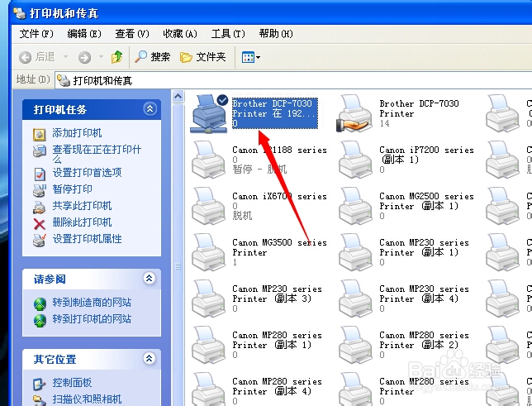Click the 暂停打印 link

72,189
